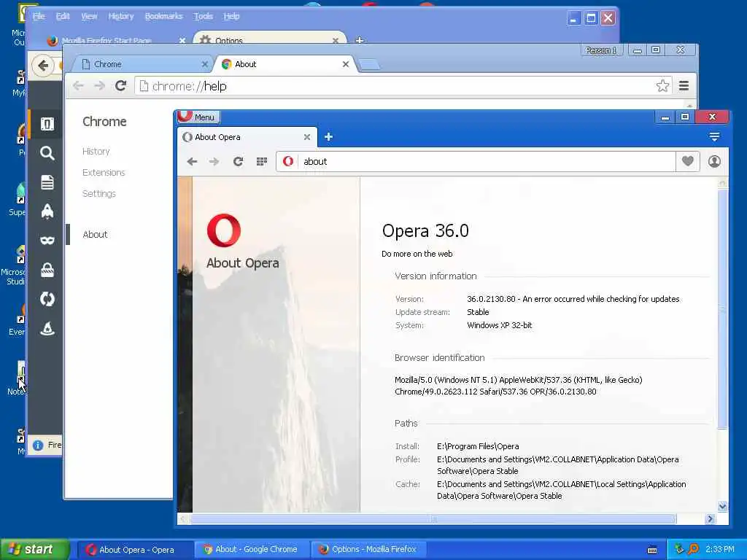747x560 pixels.
Task: Click the system tray clock 2:33 PM
Action: 720,550
